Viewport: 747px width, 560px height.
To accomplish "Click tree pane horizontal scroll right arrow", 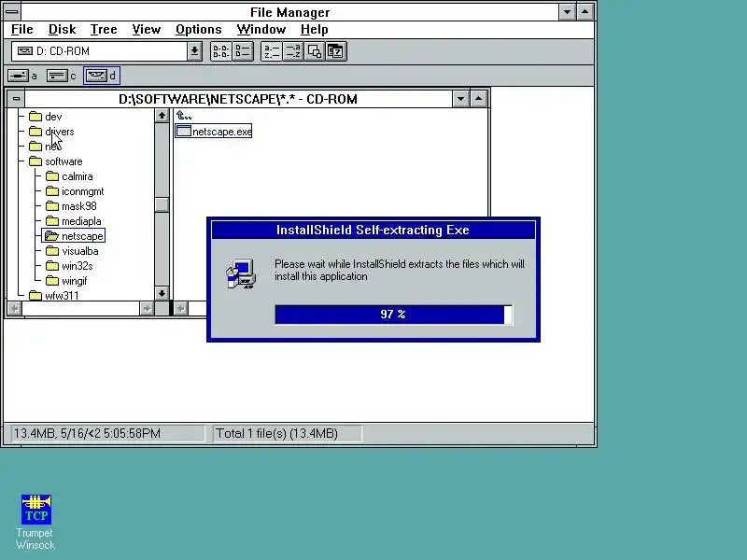I will 147,309.
